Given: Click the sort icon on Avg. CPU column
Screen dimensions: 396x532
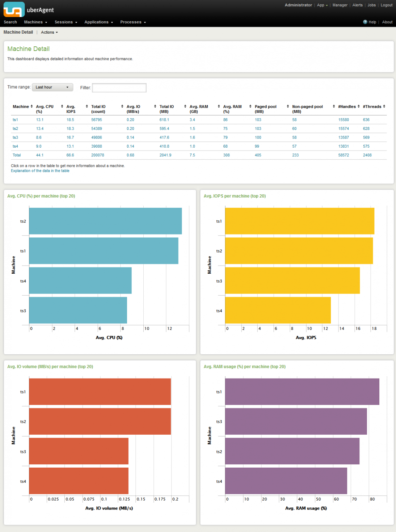Looking at the screenshot, I should (x=62, y=106).
